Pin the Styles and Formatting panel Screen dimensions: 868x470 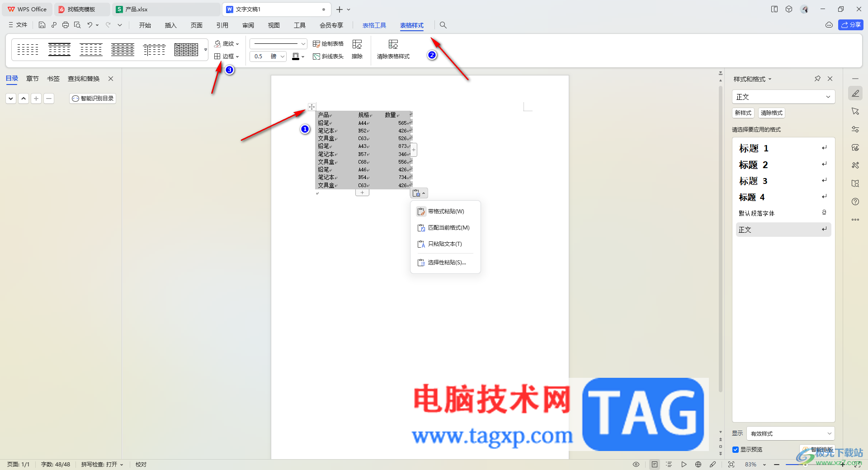pyautogui.click(x=817, y=79)
